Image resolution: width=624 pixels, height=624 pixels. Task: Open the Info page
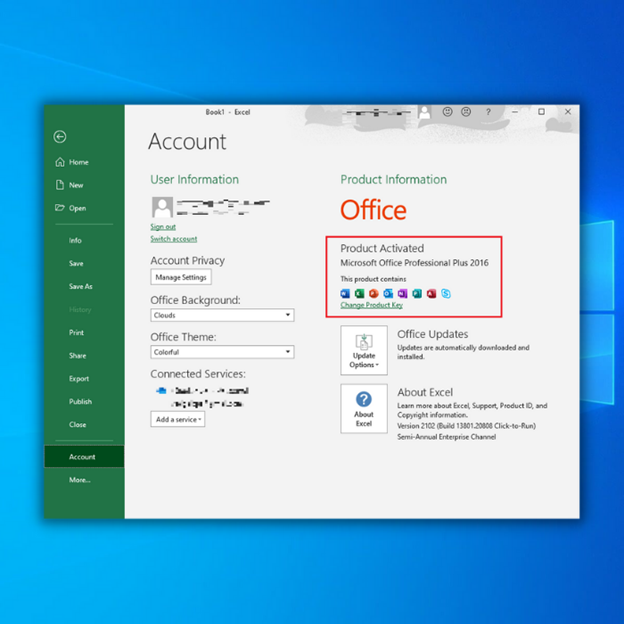[x=75, y=240]
